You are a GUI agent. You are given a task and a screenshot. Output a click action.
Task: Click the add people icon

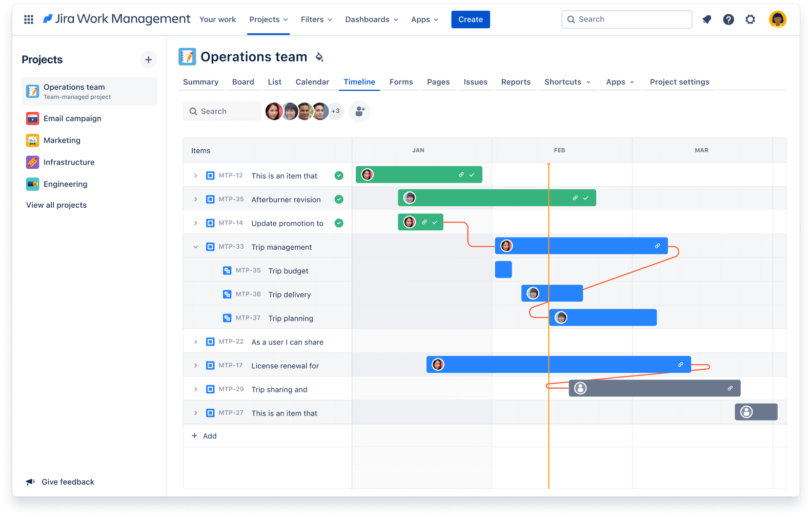[359, 111]
